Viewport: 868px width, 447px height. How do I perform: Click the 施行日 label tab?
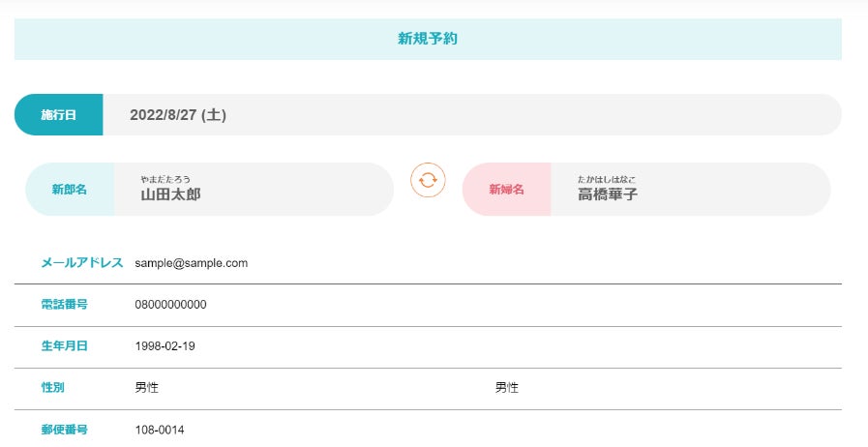[x=58, y=115]
